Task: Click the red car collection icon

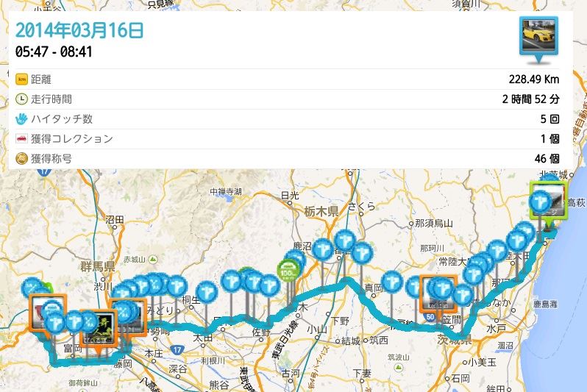Action: pyautogui.click(x=22, y=139)
